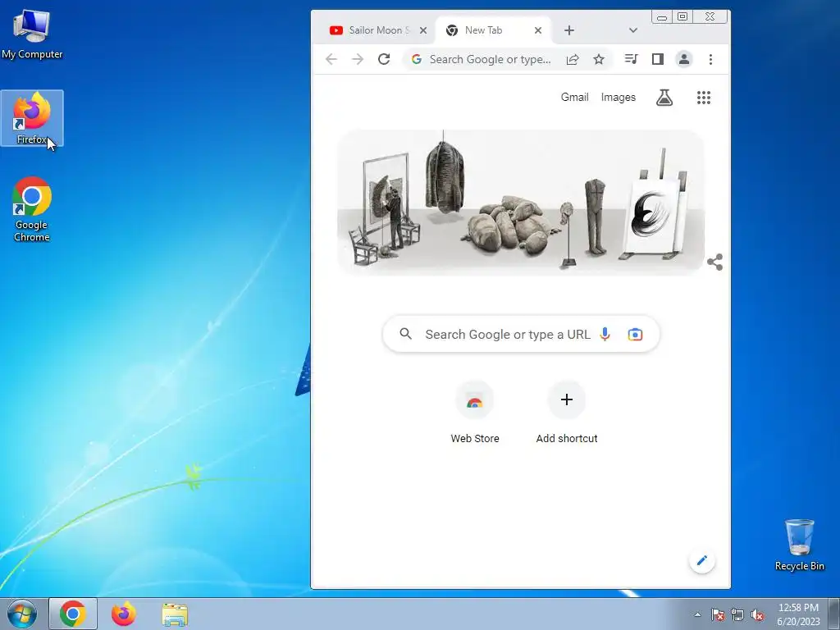Open the Google Doodle artwork
The image size is (840, 630).
[520, 203]
